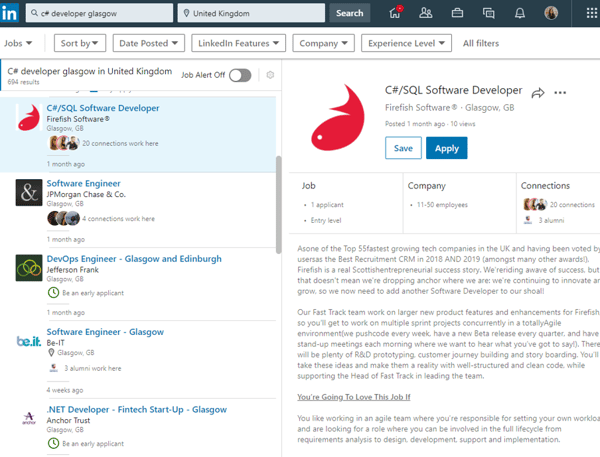This screenshot has width=600, height=457.
Task: Open the Notifications bell icon
Action: tap(520, 13)
